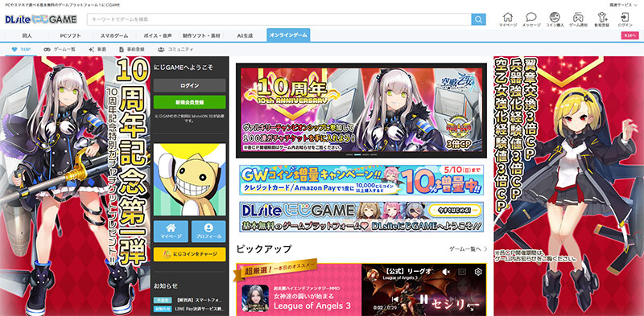Switch to 制作ソフト・素材 tab
Screen dimensions: 644x316
pos(201,35)
